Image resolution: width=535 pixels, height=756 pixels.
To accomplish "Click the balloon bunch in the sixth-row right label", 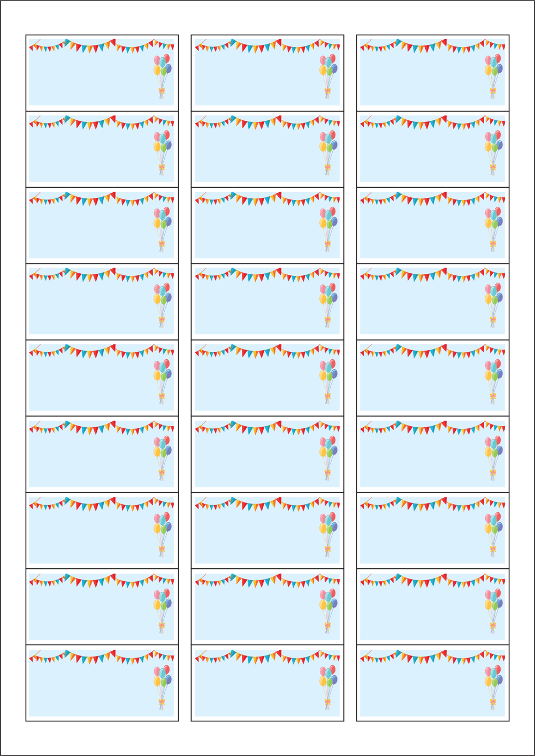I will (494, 458).
